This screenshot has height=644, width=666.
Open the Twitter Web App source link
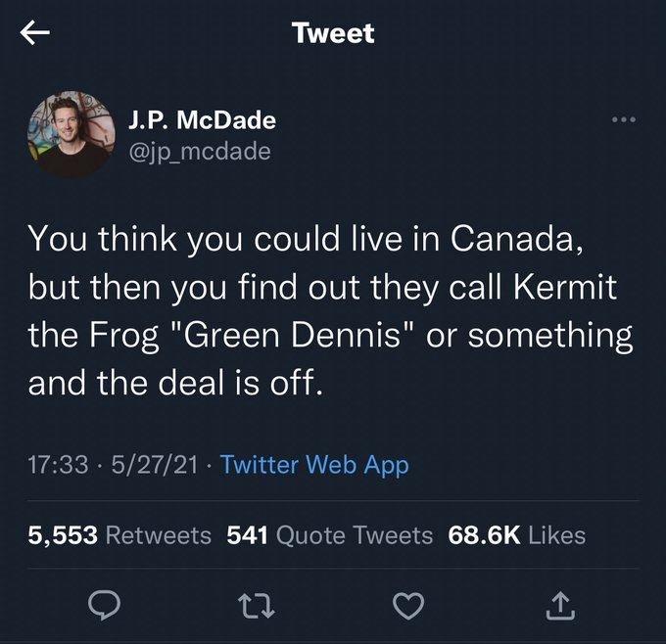314,465
